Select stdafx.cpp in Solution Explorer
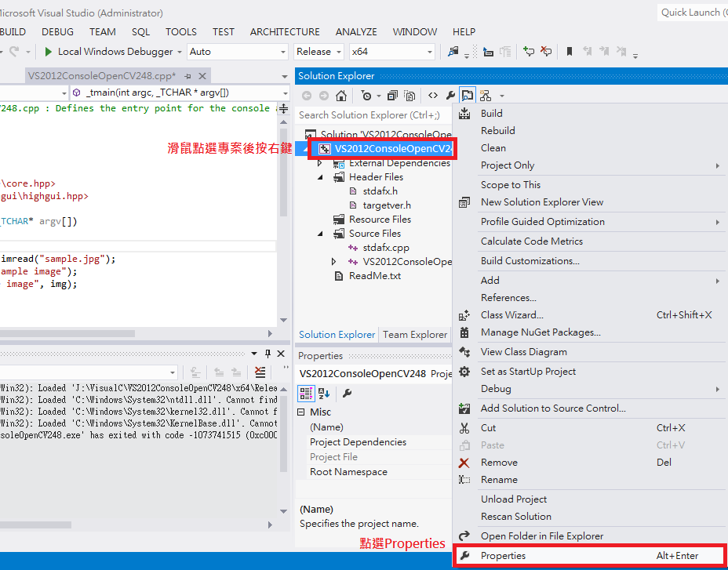 tap(386, 248)
